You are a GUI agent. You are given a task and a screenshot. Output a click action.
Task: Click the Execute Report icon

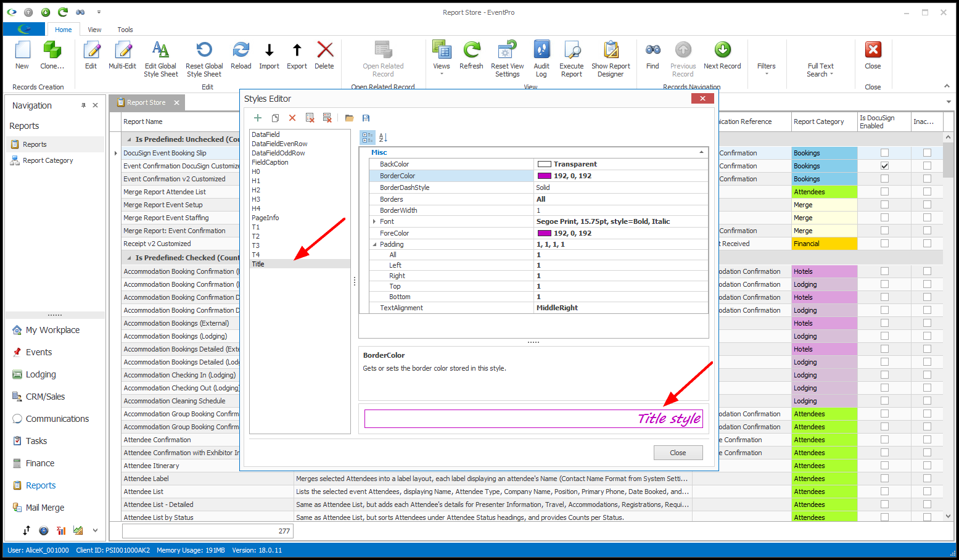[572, 50]
